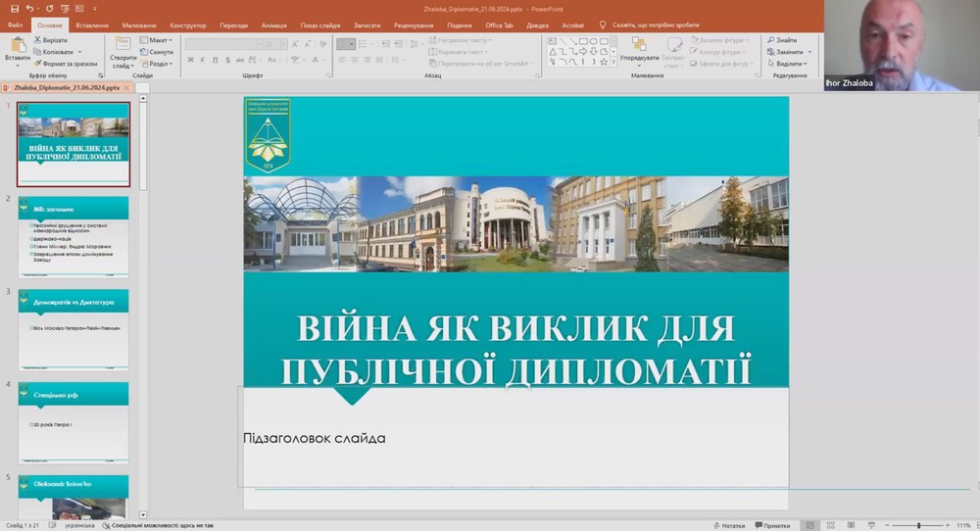Select the Triangle shape in shapes gallery

coord(553,51)
